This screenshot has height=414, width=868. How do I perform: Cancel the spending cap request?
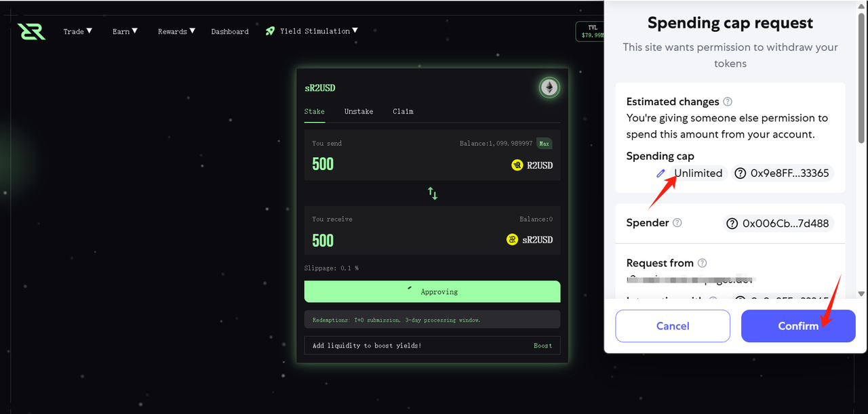pyautogui.click(x=673, y=326)
